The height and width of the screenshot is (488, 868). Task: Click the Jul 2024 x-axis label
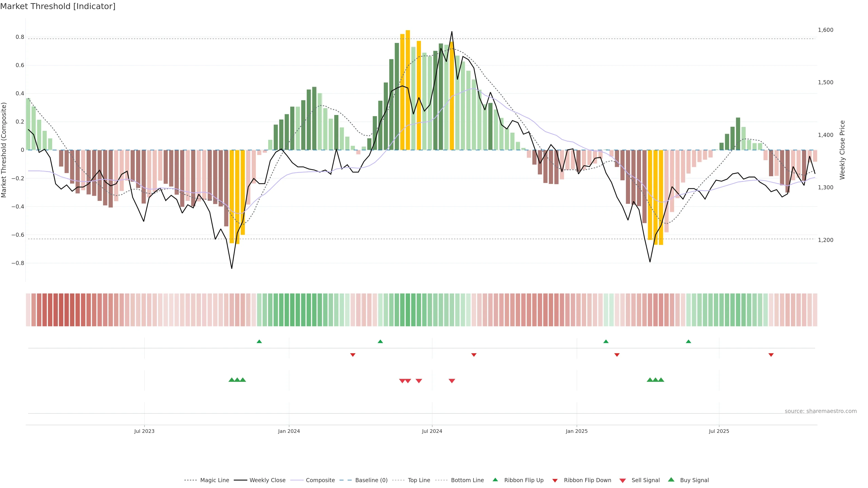click(432, 431)
